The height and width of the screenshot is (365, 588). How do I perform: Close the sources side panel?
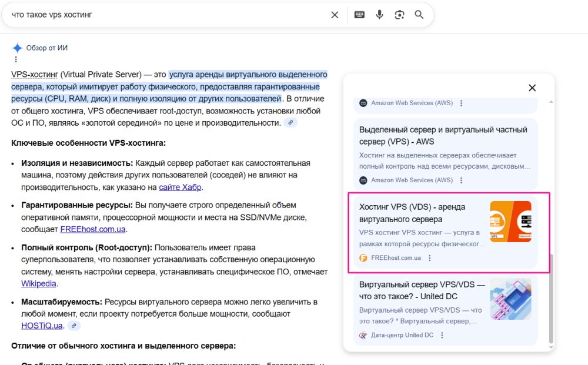(x=532, y=88)
